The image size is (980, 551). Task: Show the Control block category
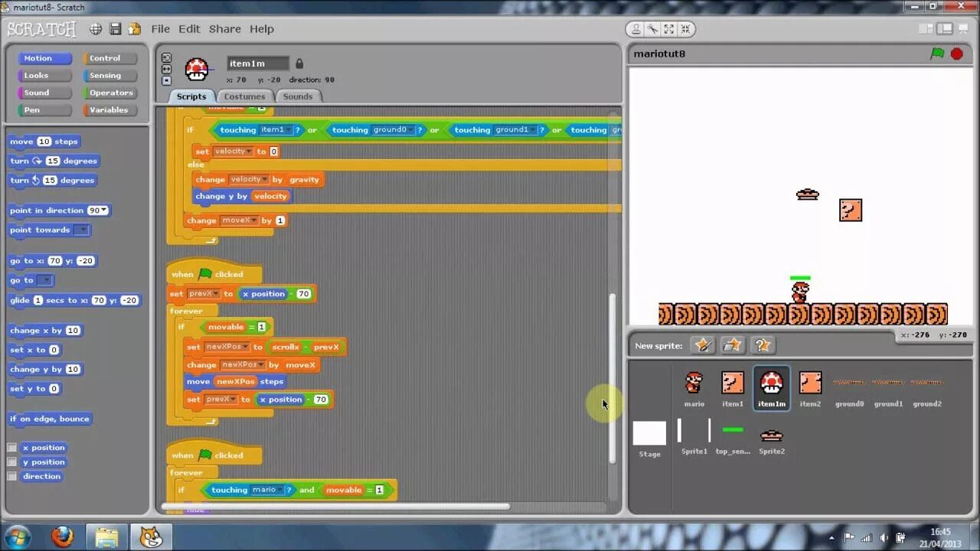tap(110, 58)
